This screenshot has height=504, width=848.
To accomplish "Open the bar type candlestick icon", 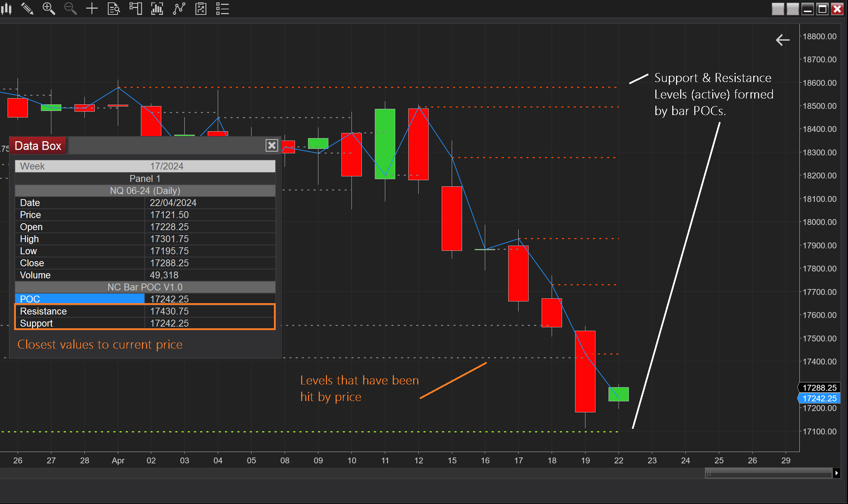I will (7, 8).
